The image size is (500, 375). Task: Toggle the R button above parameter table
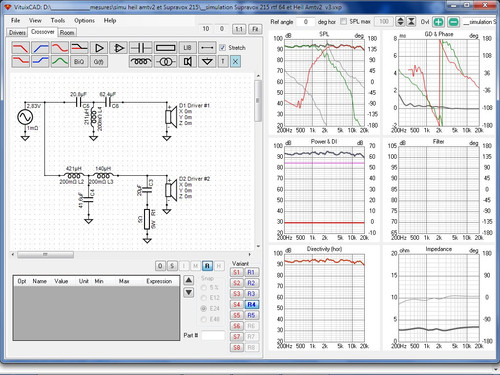pyautogui.click(x=207, y=266)
